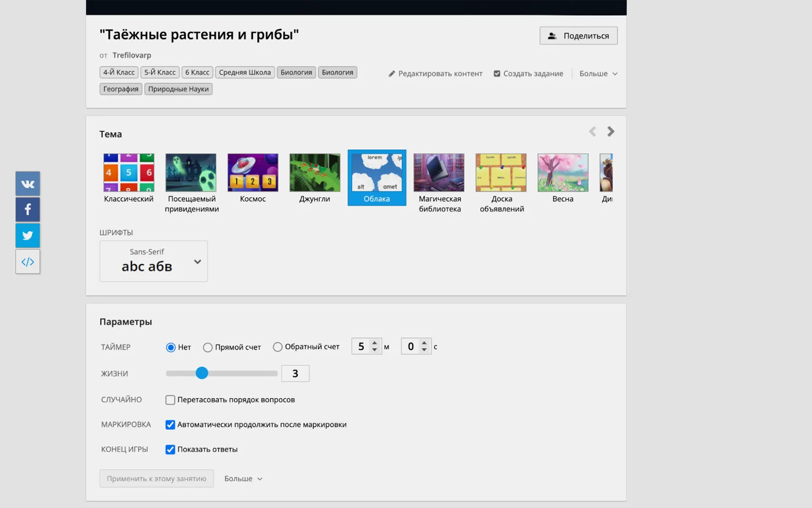The height and width of the screenshot is (508, 812).
Task: Click the Средняя Школа tag
Action: pyautogui.click(x=245, y=72)
